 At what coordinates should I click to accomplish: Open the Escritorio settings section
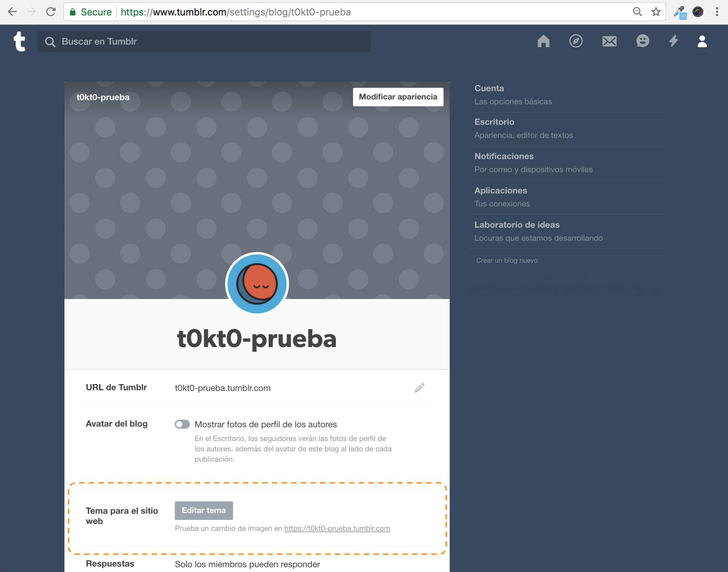pyautogui.click(x=567, y=129)
